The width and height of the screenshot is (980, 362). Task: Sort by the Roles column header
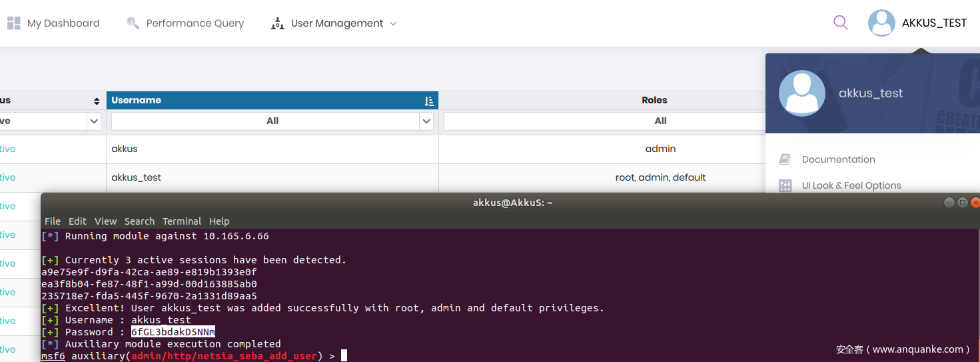coord(654,101)
